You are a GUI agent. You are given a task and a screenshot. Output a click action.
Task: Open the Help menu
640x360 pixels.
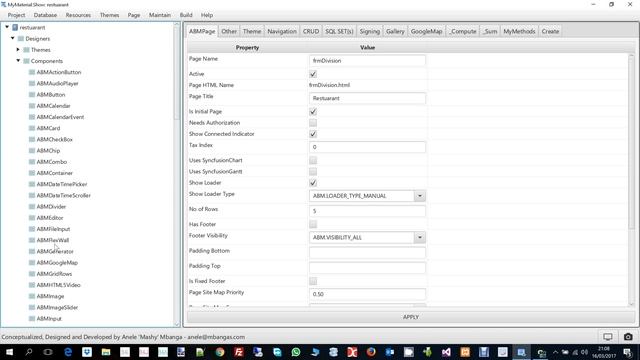tap(207, 15)
